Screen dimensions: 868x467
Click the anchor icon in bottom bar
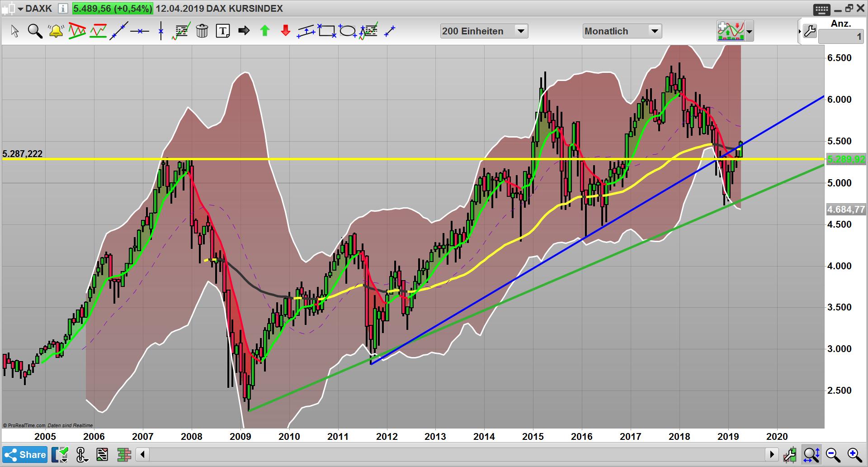81,455
